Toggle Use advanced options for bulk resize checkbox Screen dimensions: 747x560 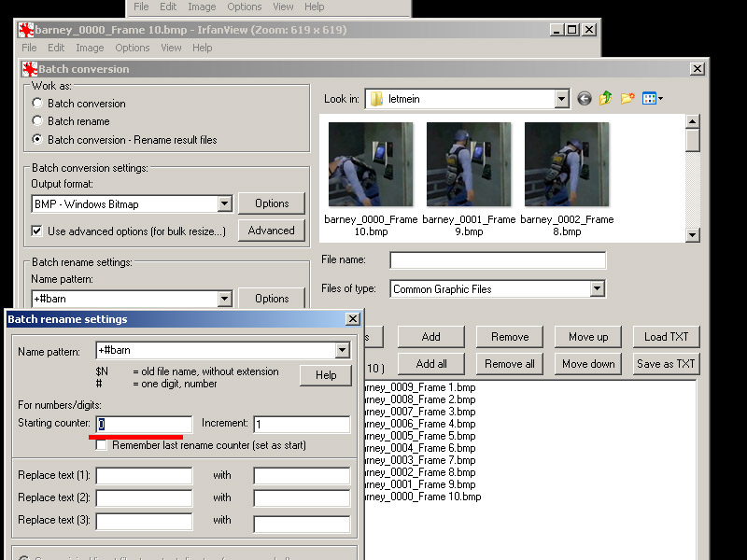click(x=36, y=231)
